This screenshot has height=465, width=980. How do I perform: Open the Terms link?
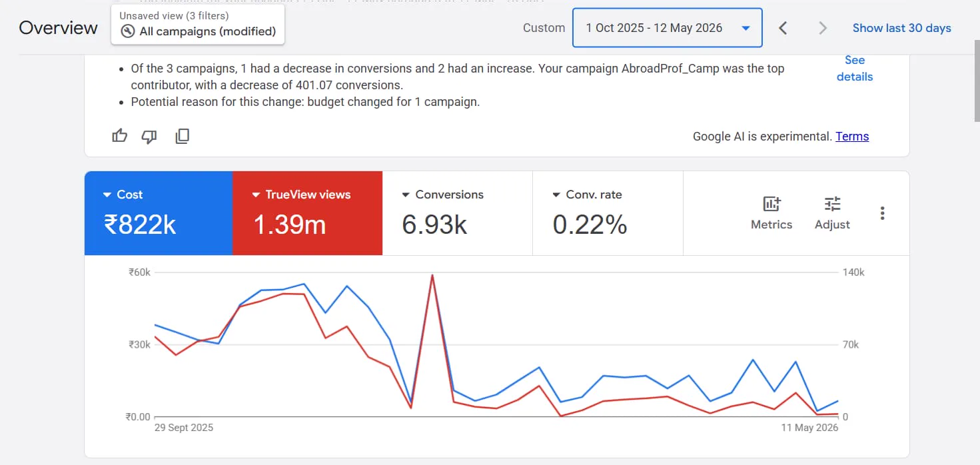[852, 137]
